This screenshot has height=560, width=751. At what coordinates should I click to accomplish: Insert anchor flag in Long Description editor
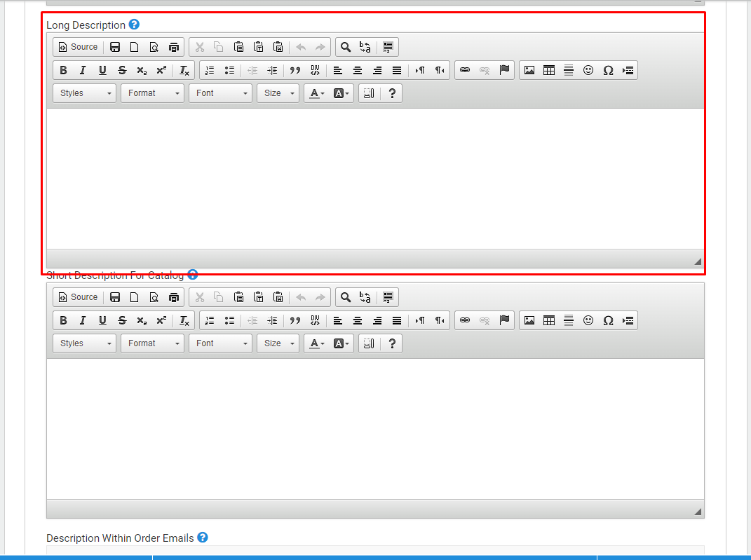tap(504, 70)
